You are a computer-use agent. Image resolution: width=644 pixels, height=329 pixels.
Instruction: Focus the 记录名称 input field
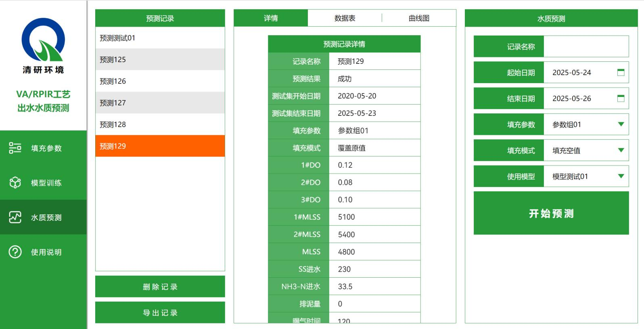click(x=586, y=47)
